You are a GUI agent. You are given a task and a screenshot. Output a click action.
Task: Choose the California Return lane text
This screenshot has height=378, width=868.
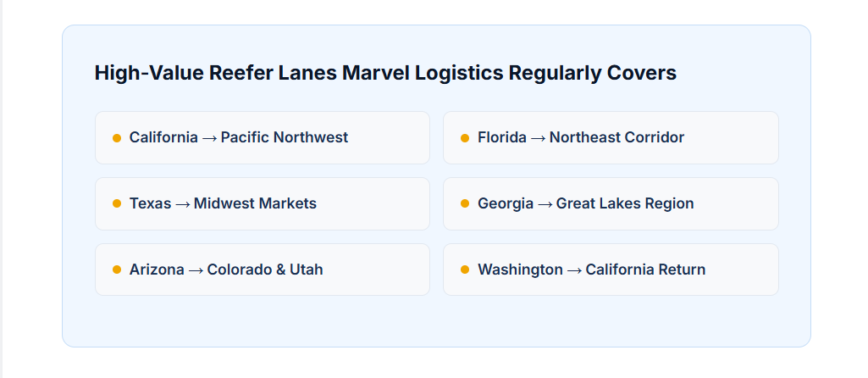pyautogui.click(x=645, y=270)
